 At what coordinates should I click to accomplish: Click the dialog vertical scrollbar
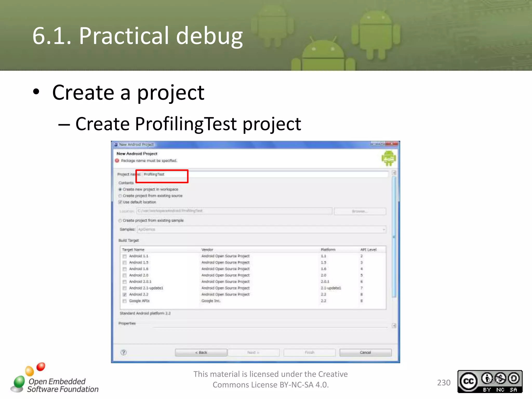[x=394, y=236]
